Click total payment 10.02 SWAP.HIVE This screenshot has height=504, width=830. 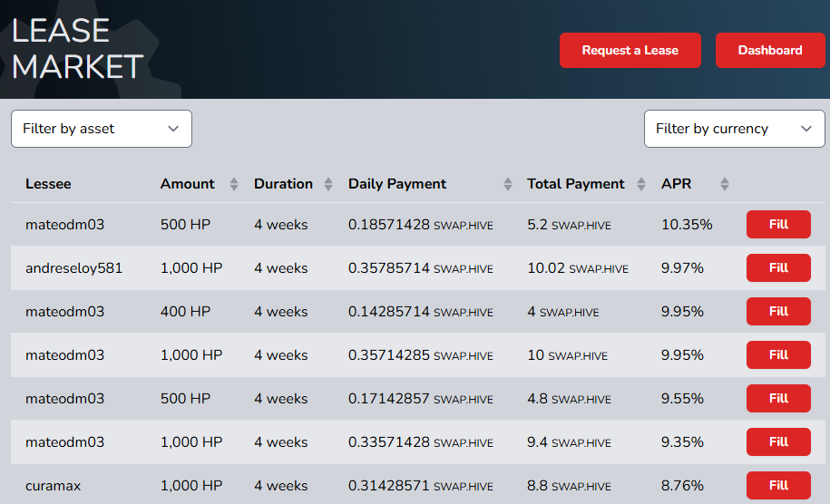click(578, 268)
